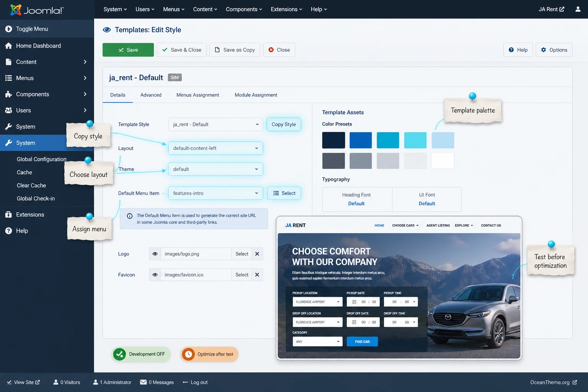Switch to the Menus Assignment tab
Image resolution: width=588 pixels, height=392 pixels.
pos(198,95)
